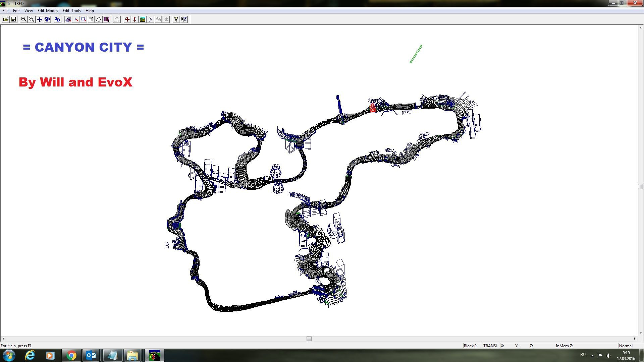Click 'TRANSL' status bar entry

pos(490,346)
